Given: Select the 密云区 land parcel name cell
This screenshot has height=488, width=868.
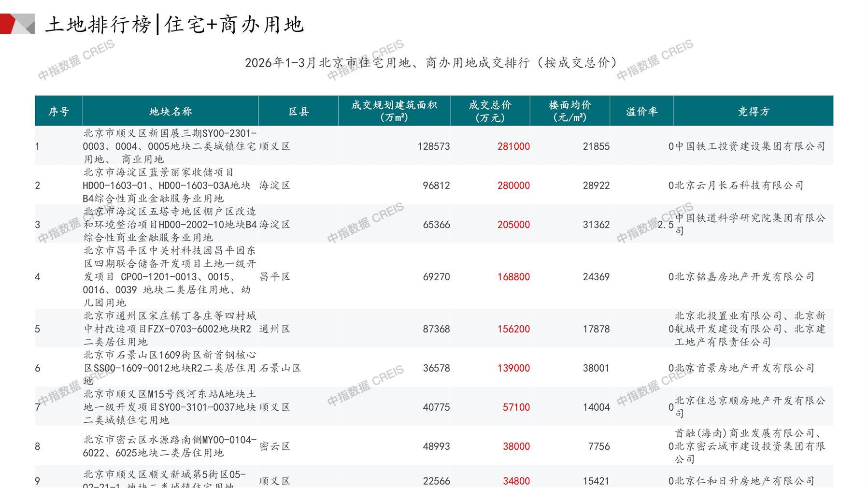Looking at the screenshot, I should click(170, 446).
